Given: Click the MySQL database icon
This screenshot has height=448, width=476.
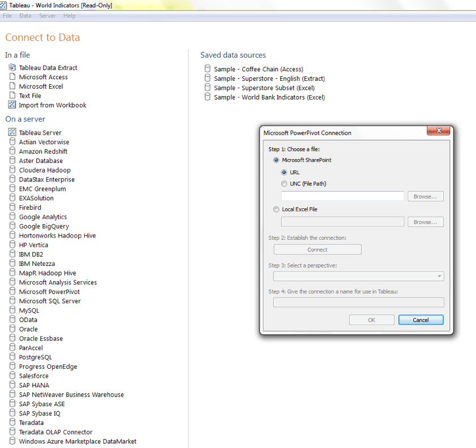Looking at the screenshot, I should 12,309.
